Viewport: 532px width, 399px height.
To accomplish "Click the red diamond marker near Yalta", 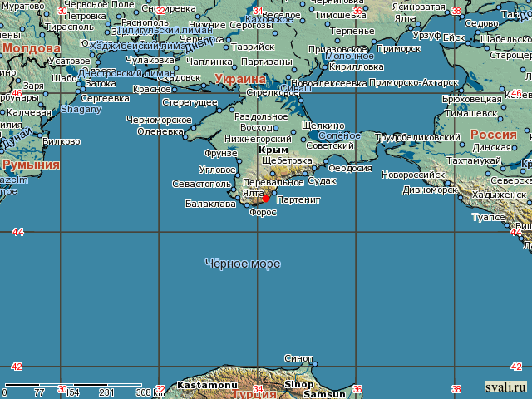I will [x=265, y=198].
